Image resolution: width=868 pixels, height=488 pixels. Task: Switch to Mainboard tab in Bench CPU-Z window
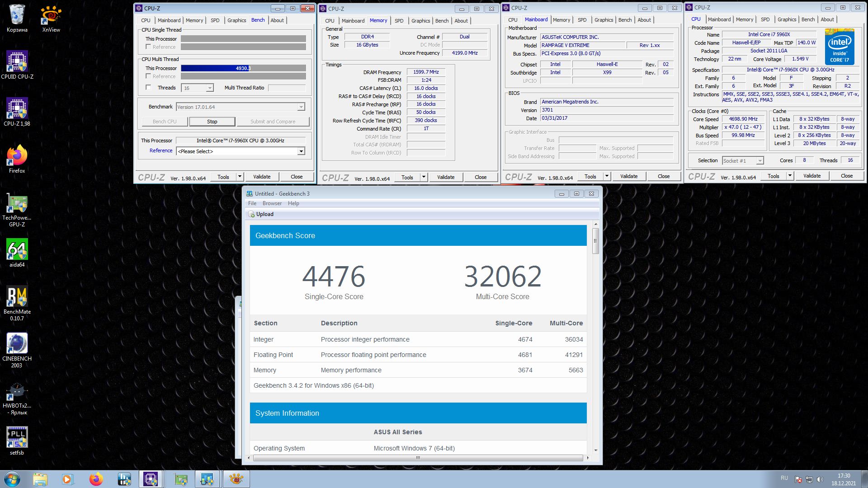pyautogui.click(x=169, y=20)
